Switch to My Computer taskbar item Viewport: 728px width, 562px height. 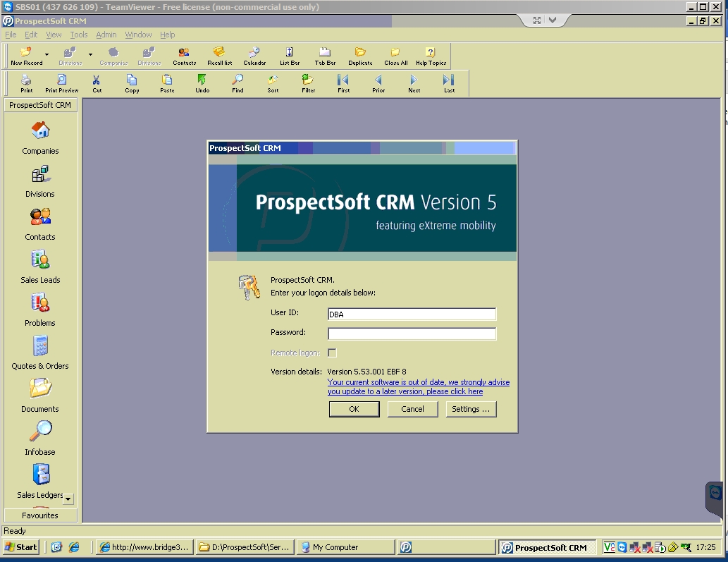tap(345, 547)
